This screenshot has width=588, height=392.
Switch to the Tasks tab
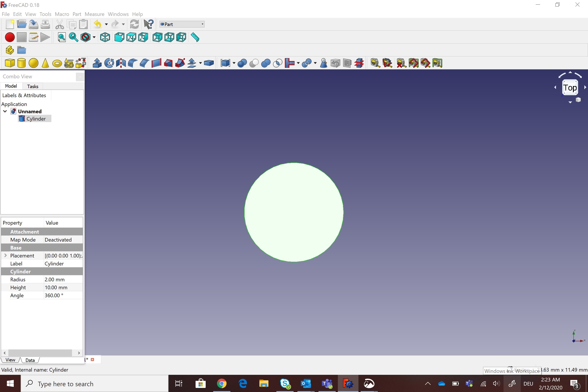[32, 86]
